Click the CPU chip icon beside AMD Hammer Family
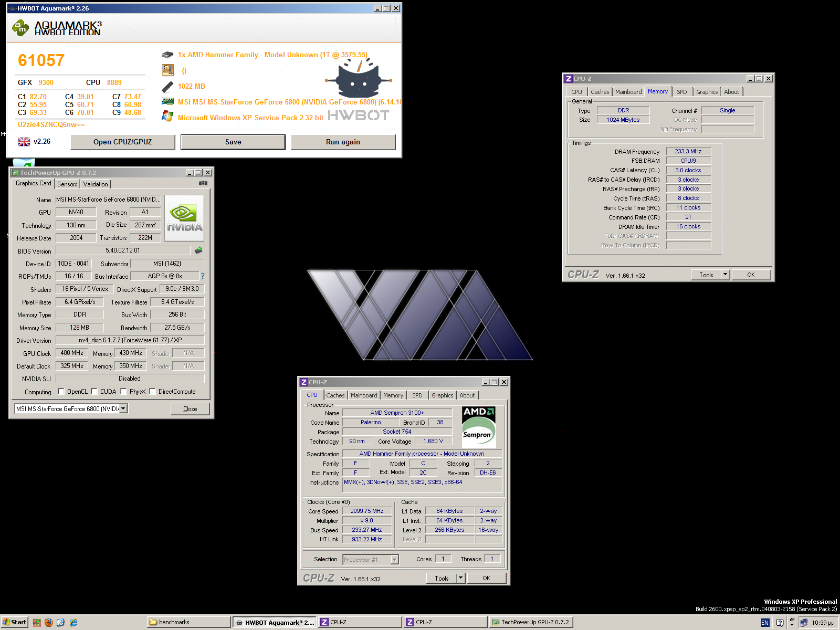The width and height of the screenshot is (840, 630). coord(167,55)
